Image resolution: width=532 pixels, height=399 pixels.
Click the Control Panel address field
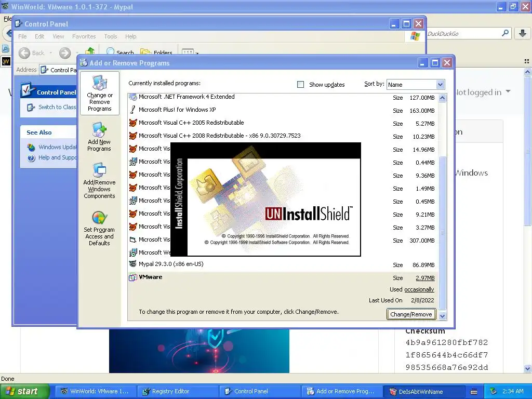pos(59,70)
